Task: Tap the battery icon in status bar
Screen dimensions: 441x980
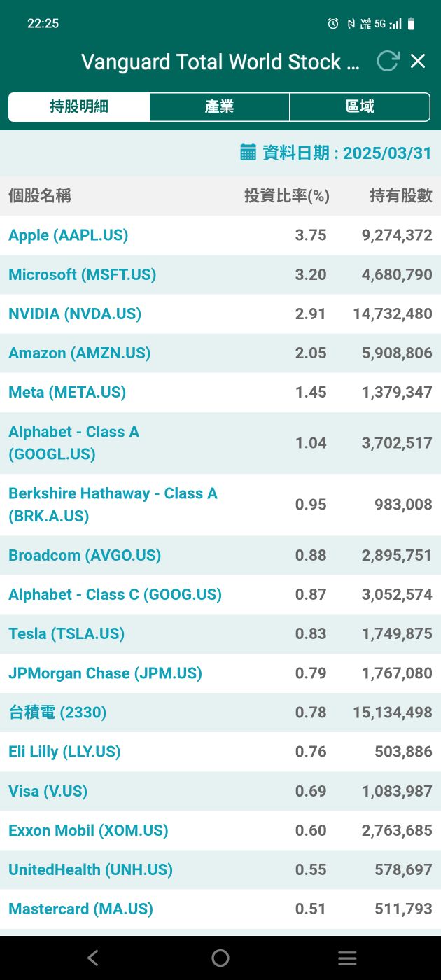Action: click(x=411, y=24)
